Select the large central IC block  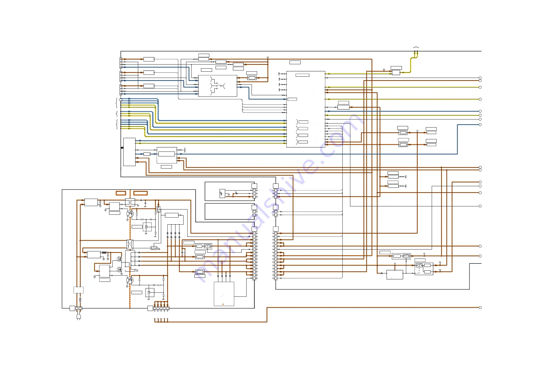306,109
